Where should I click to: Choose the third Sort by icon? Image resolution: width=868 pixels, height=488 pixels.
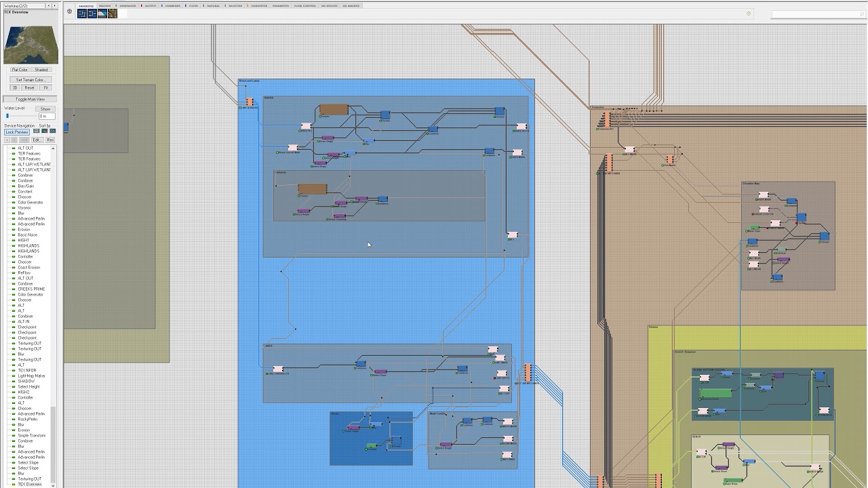tap(53, 131)
